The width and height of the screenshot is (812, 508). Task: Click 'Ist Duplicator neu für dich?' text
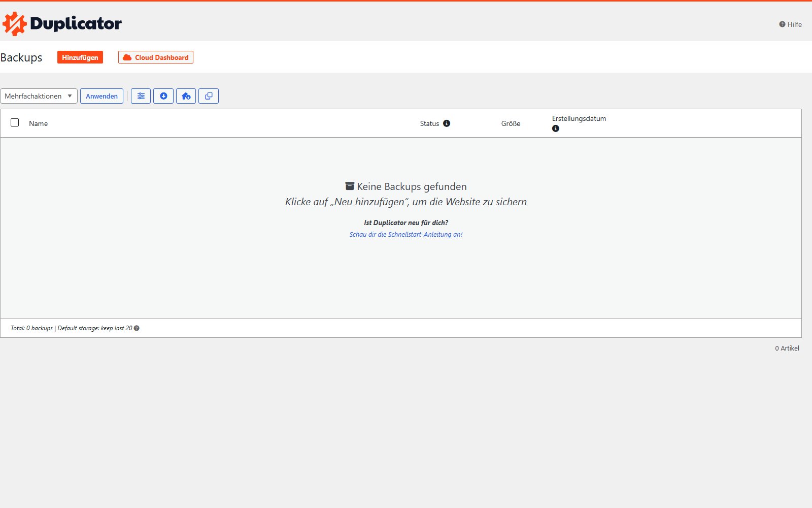(x=406, y=223)
